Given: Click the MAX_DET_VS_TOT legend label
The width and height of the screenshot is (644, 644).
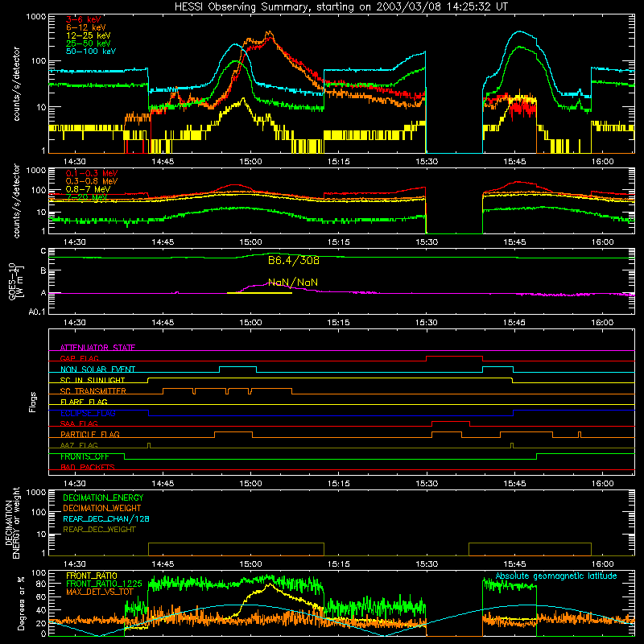Looking at the screenshot, I should point(100,592).
